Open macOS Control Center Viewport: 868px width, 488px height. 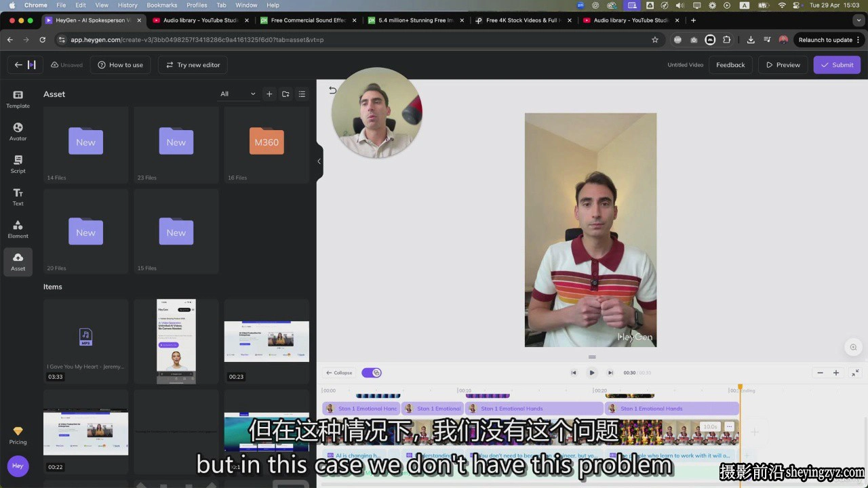click(796, 5)
